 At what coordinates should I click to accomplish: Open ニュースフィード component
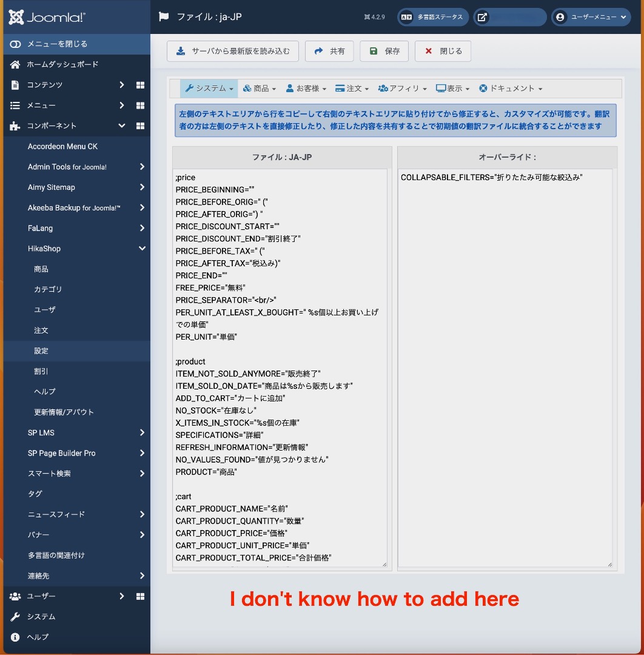pyautogui.click(x=56, y=514)
